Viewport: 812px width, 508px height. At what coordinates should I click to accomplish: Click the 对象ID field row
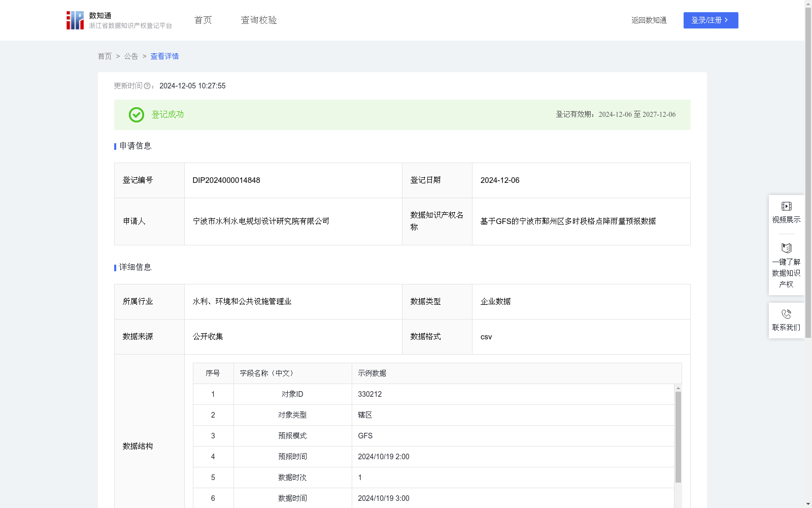[433, 394]
